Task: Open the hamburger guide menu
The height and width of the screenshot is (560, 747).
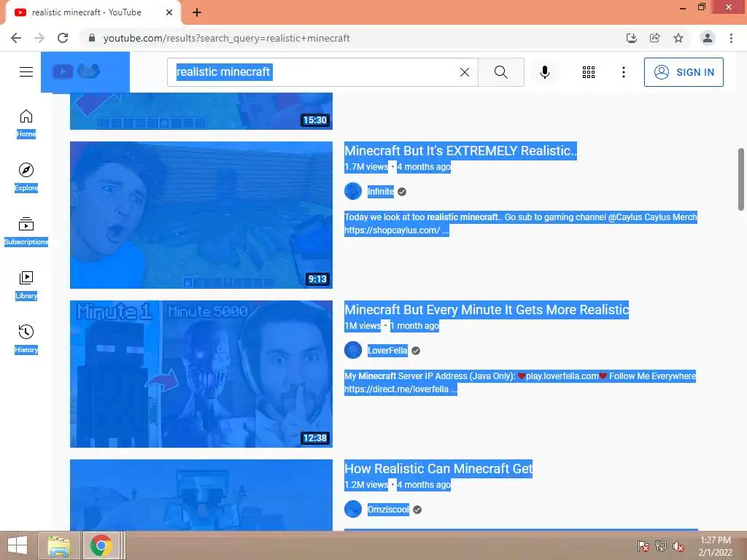Action: pyautogui.click(x=26, y=72)
